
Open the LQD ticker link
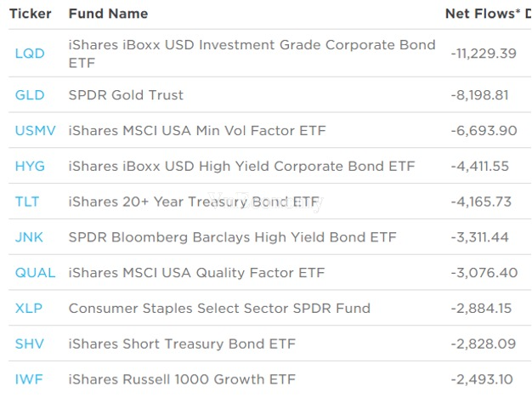pos(30,54)
